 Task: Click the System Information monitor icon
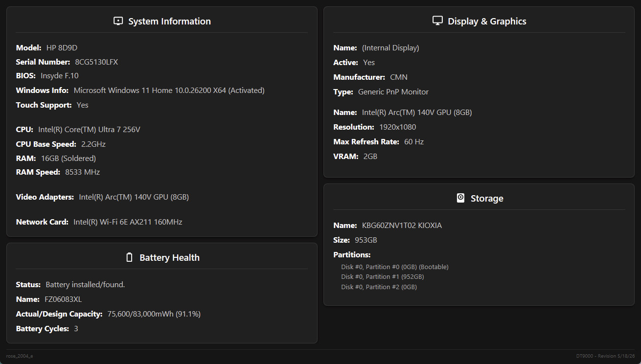[x=118, y=21]
